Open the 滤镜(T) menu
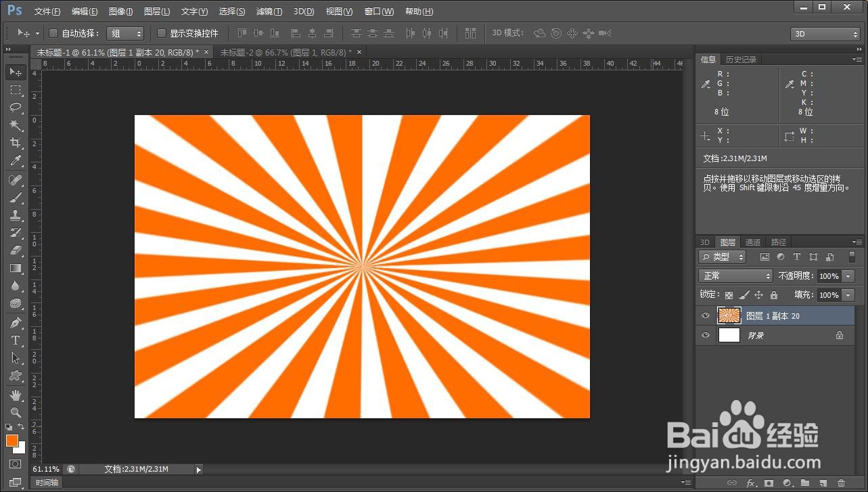 (269, 12)
